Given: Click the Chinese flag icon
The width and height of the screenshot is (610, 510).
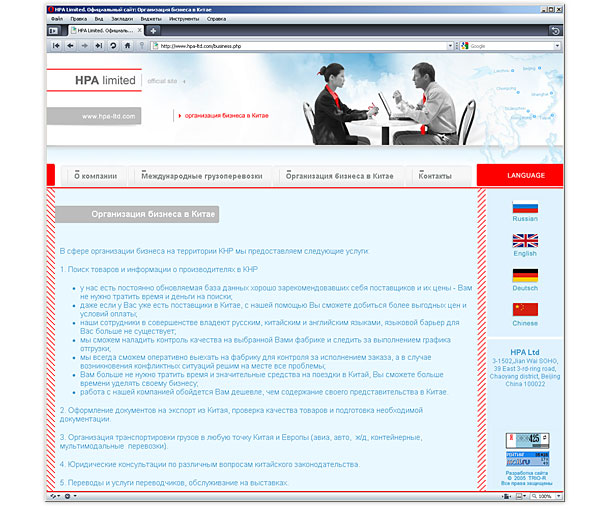Looking at the screenshot, I should click(x=525, y=310).
